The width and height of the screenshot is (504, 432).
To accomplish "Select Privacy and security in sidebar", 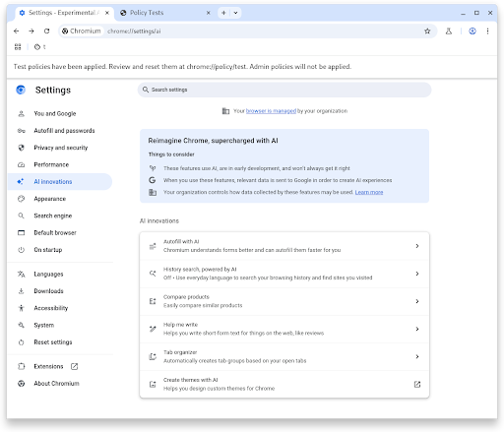I will pos(60,148).
